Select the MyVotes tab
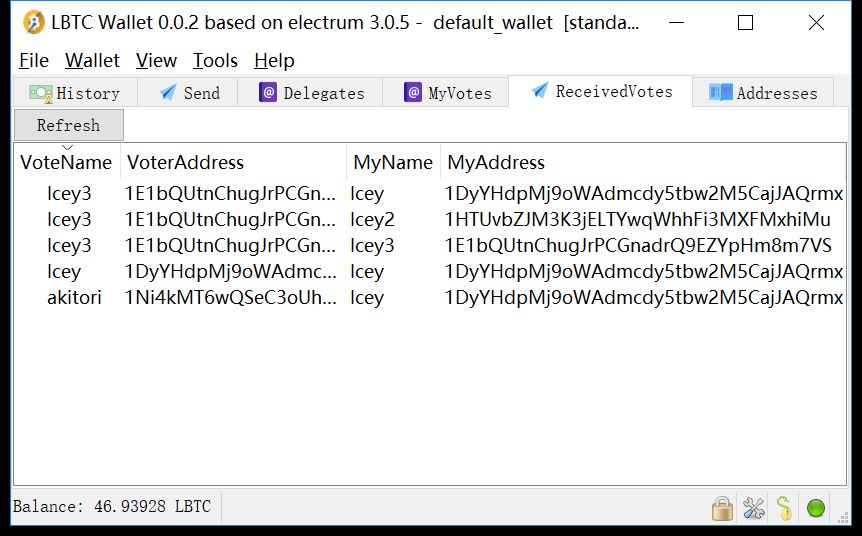 click(x=447, y=93)
